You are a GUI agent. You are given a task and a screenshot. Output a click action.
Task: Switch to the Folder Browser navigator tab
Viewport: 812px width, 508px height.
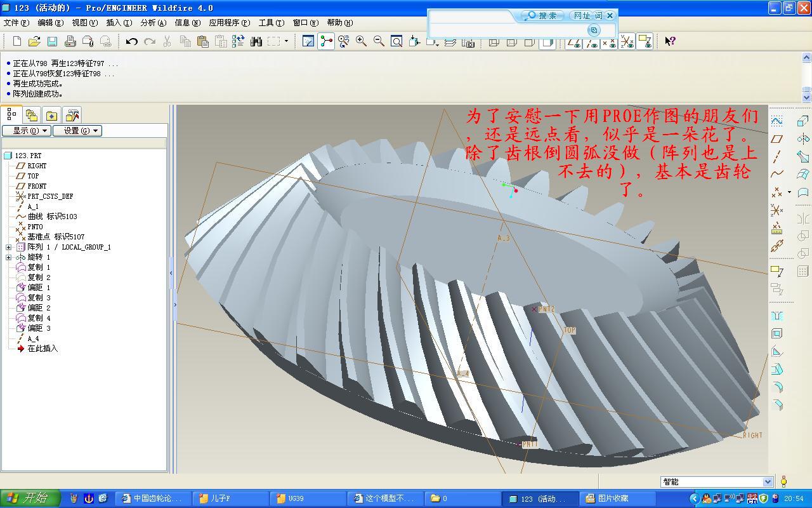(32, 116)
